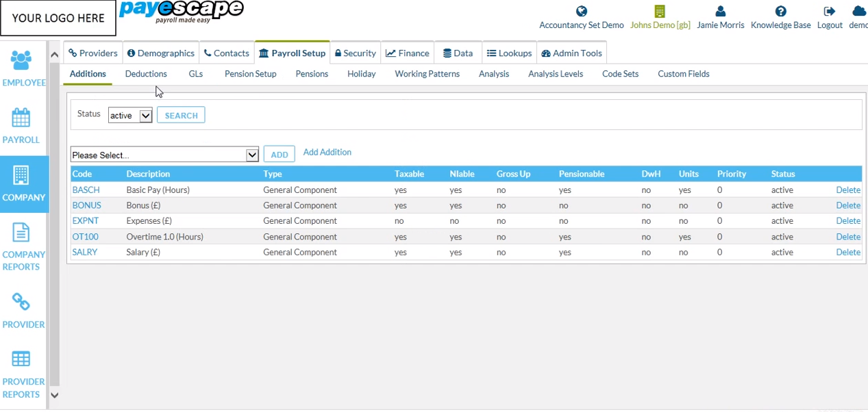The image size is (868, 412).
Task: Collapse the sidebar with the up chevron
Action: pos(54,55)
